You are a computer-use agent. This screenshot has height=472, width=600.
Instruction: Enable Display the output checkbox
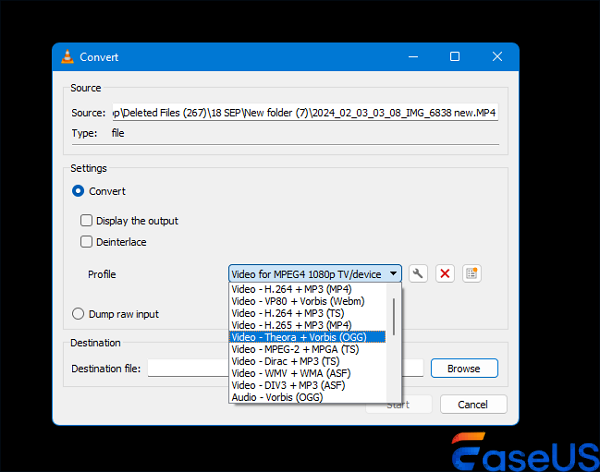(x=86, y=220)
